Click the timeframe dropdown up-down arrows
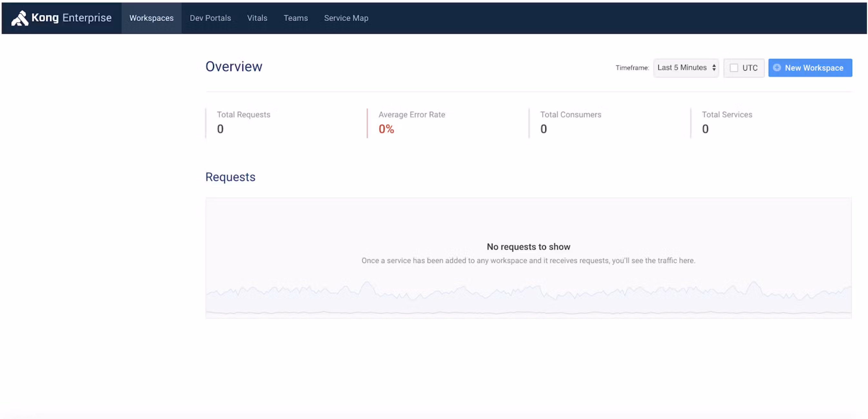 pos(714,68)
